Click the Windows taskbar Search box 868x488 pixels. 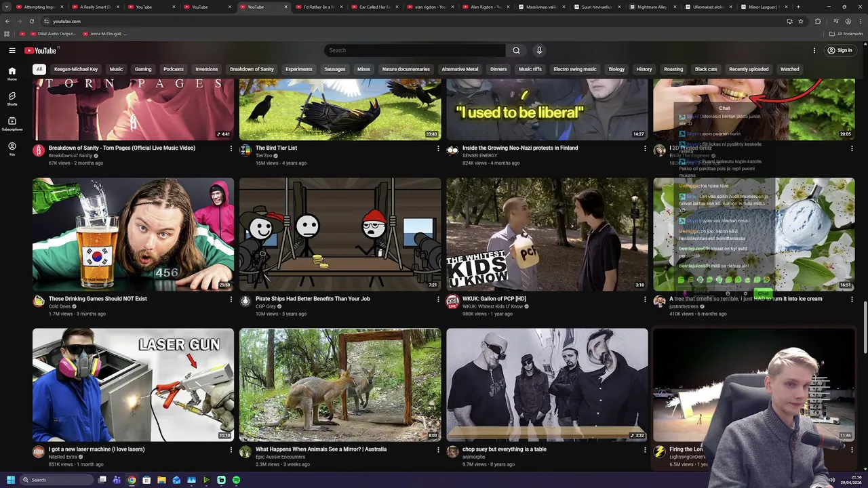pyautogui.click(x=56, y=480)
